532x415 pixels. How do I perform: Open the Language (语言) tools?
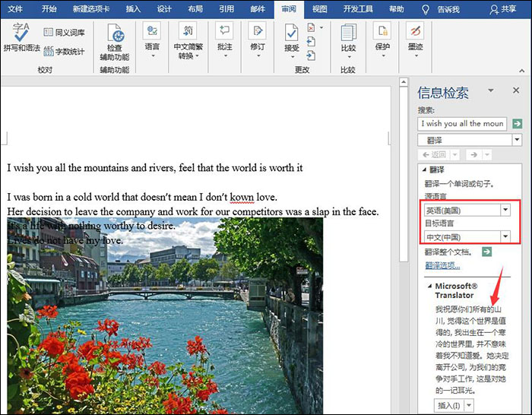(152, 40)
